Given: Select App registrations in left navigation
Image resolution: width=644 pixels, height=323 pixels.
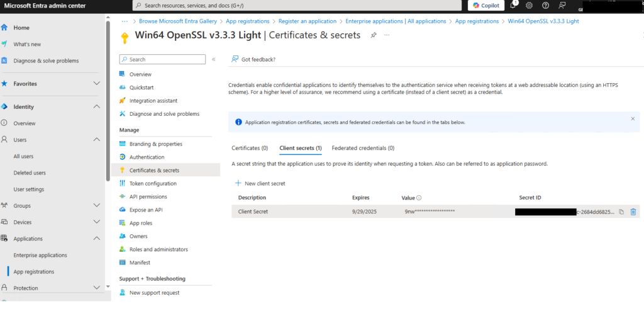Looking at the screenshot, I should tap(34, 271).
